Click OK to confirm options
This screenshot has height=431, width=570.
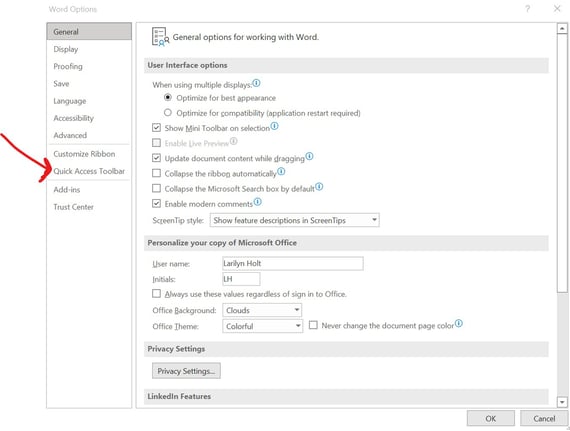point(491,419)
